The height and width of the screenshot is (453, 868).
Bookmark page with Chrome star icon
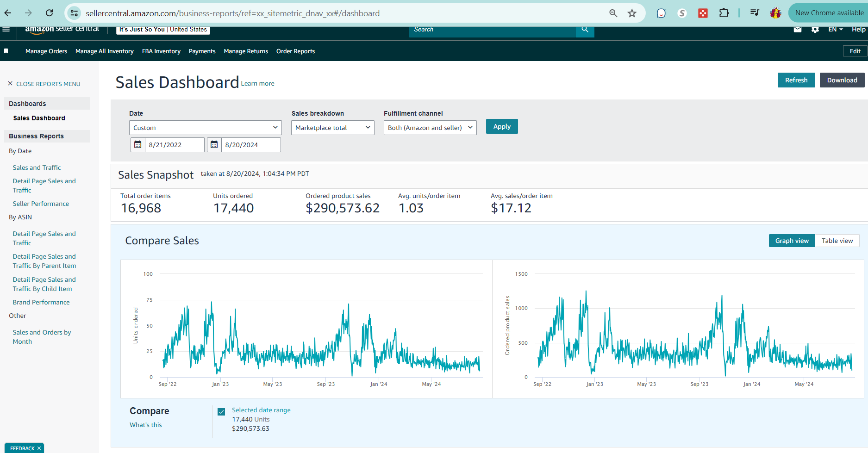[632, 13]
